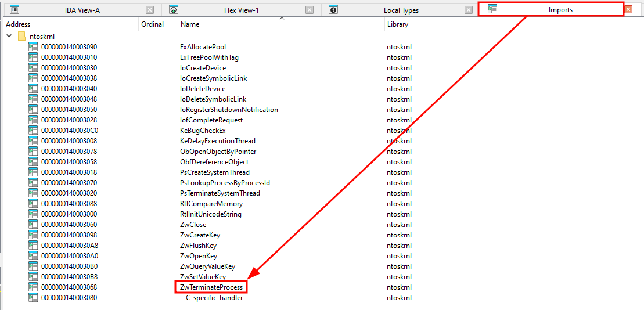Select the PsTerminateSystemThread import name
This screenshot has width=644, height=310.
point(220,193)
